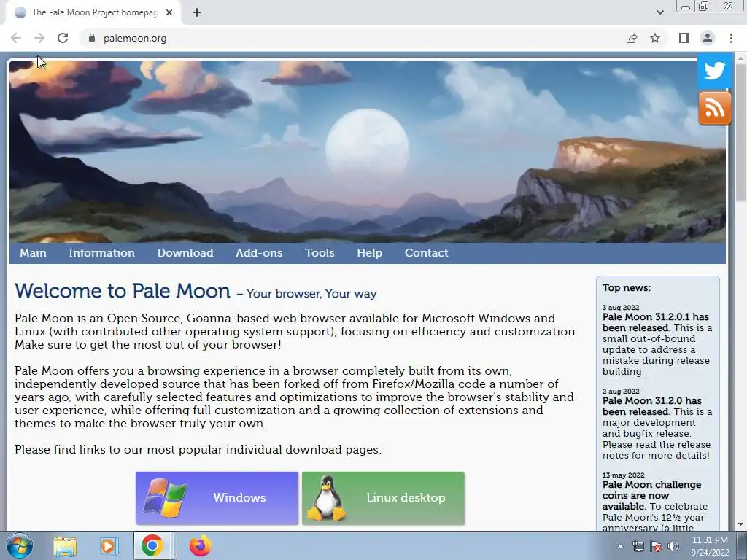Open Windows Explorer from taskbar
Screen dimensions: 747x560
pos(65,545)
